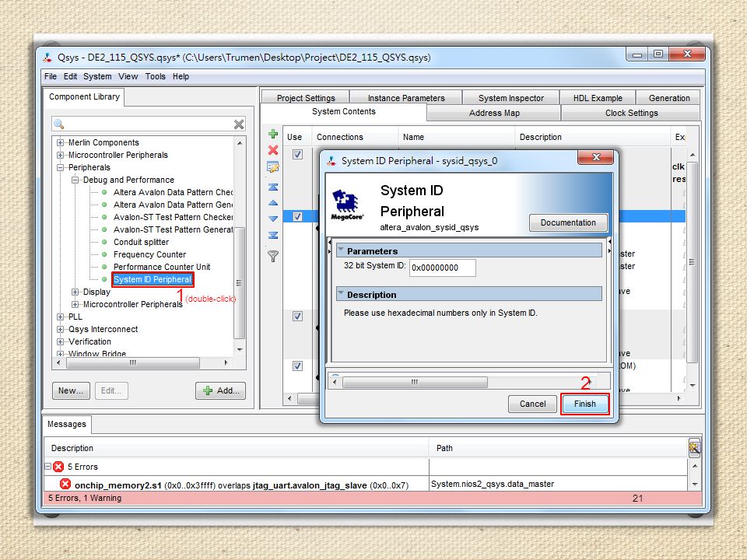Click the green plus Add component icon

coord(273,134)
